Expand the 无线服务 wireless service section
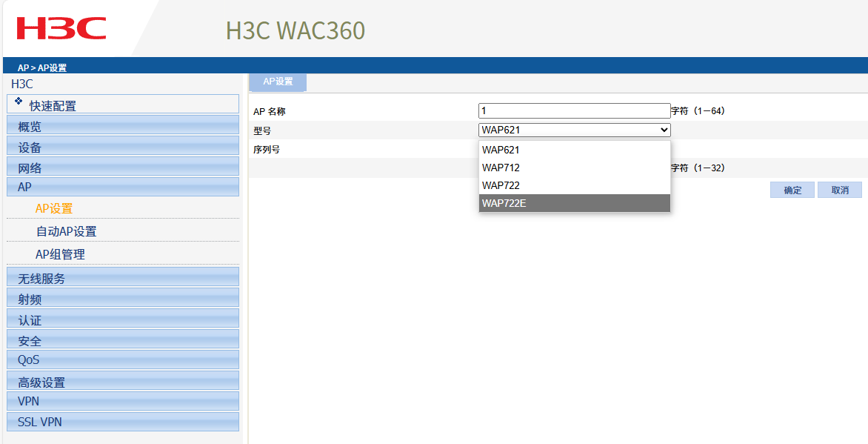Viewport: 868px width, 444px height. [x=123, y=277]
